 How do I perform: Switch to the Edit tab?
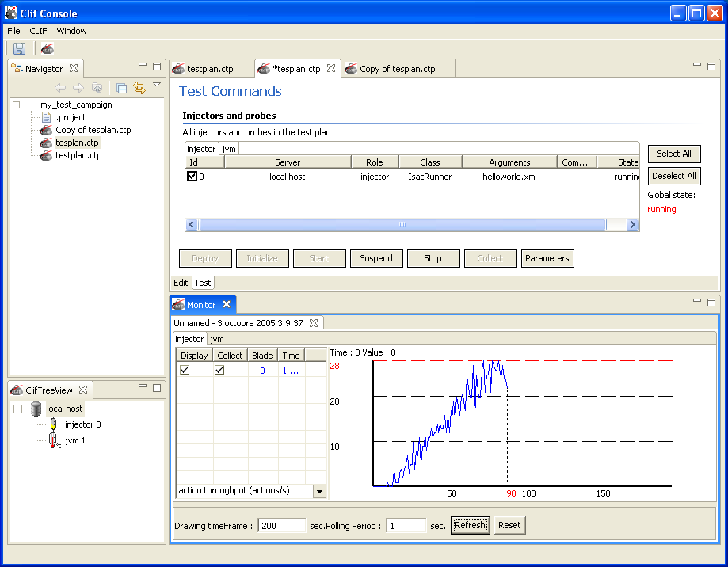pos(181,283)
